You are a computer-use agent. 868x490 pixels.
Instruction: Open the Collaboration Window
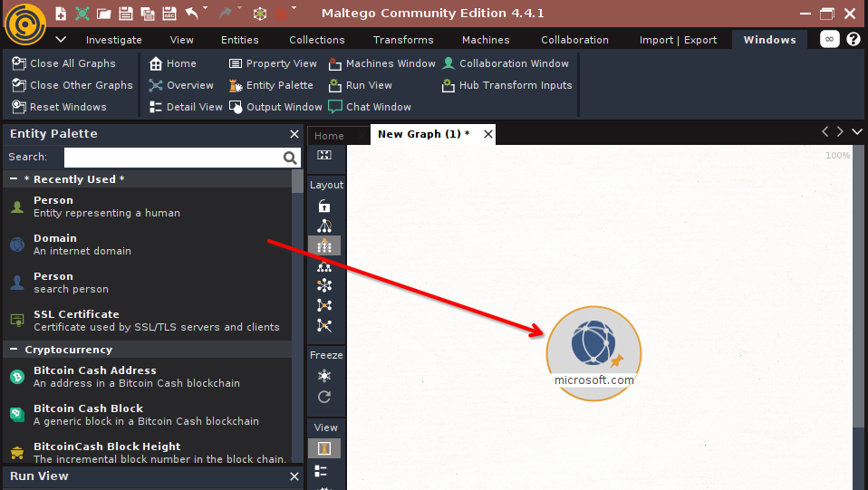tap(505, 63)
